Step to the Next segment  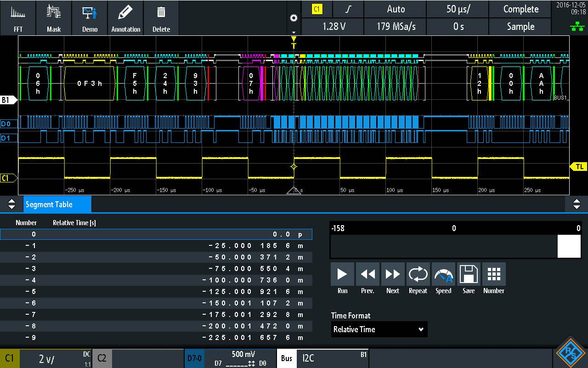tap(392, 274)
